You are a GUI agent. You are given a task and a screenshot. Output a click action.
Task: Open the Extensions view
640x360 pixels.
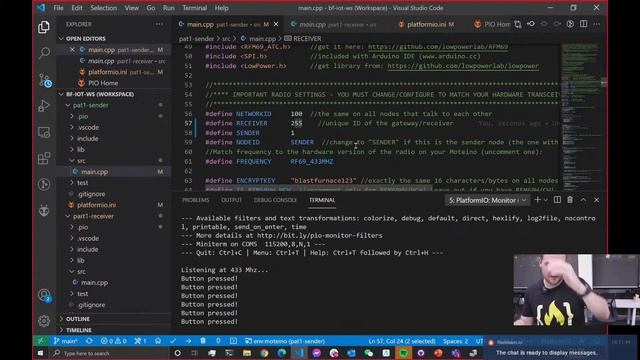[44, 158]
